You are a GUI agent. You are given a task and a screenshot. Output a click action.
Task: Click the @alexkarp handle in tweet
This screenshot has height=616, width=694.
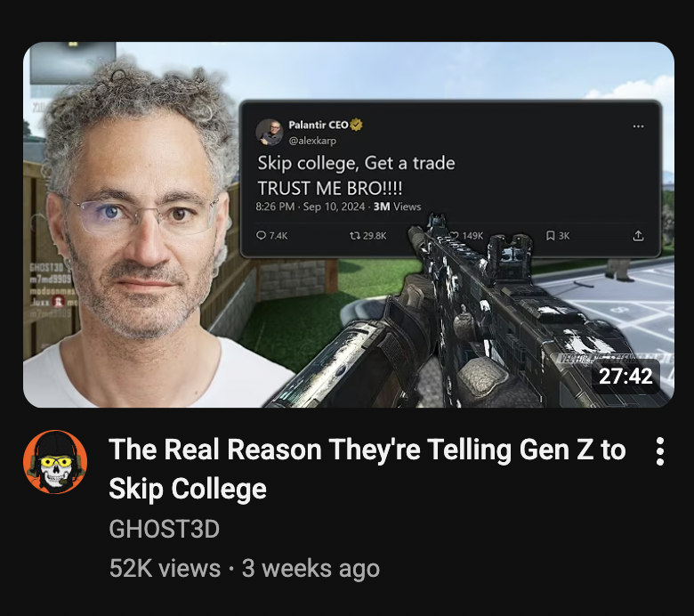312,141
